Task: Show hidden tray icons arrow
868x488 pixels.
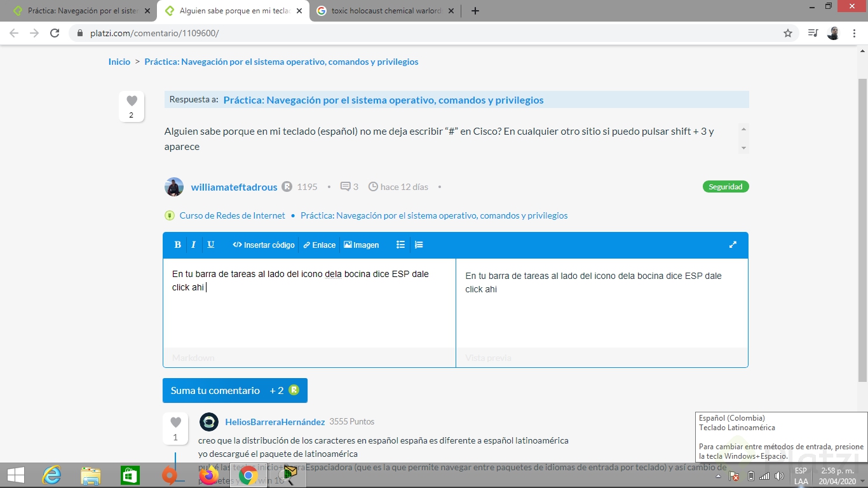Action: [719, 476]
